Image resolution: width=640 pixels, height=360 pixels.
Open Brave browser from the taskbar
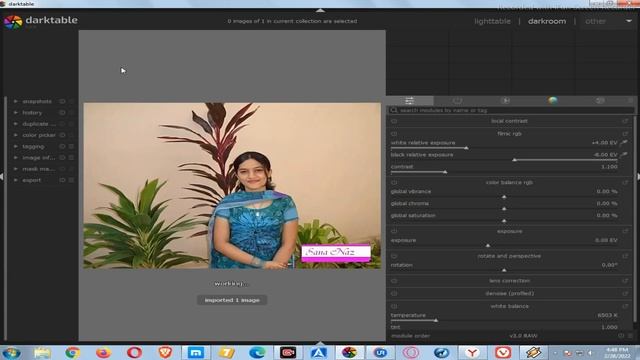click(x=165, y=352)
